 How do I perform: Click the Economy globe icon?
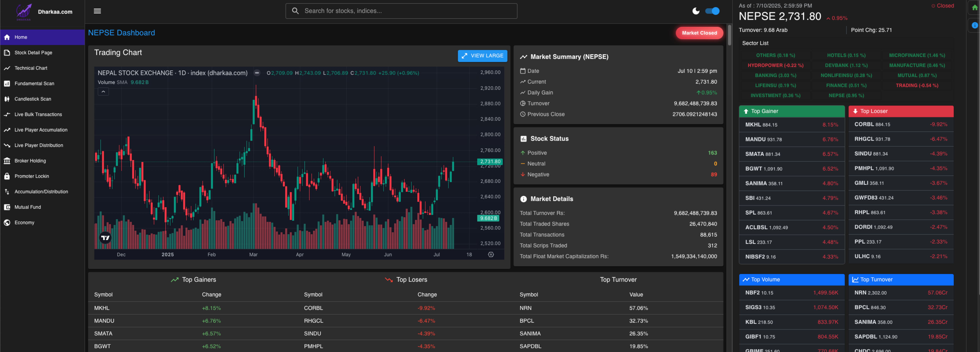pos(7,222)
